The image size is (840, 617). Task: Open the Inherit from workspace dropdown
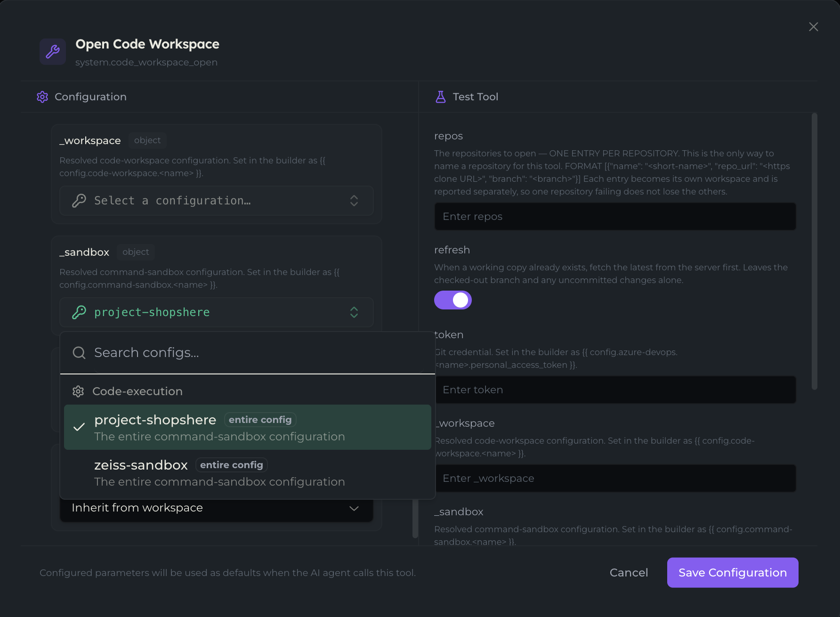(217, 508)
